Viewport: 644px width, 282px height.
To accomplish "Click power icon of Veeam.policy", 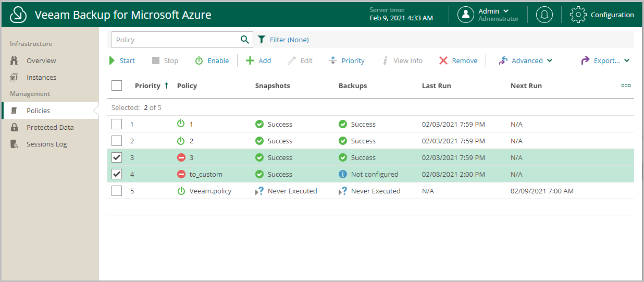I will click(181, 191).
